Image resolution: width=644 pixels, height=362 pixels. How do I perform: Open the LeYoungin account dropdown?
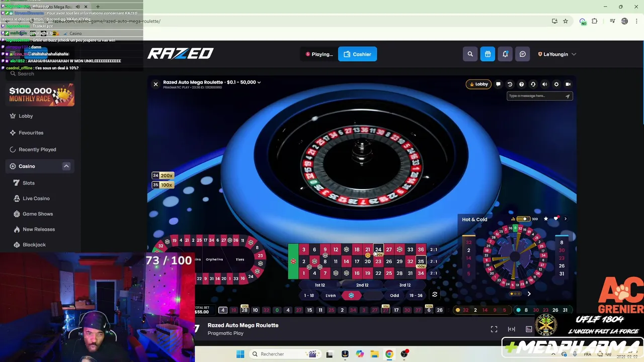(557, 54)
